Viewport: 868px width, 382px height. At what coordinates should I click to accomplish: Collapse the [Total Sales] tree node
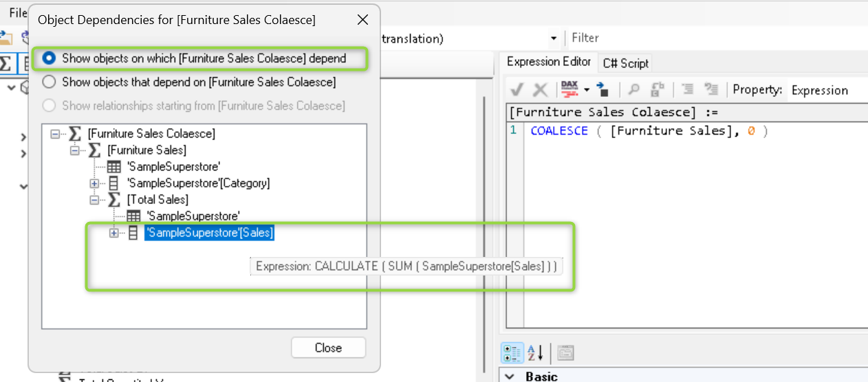click(94, 200)
